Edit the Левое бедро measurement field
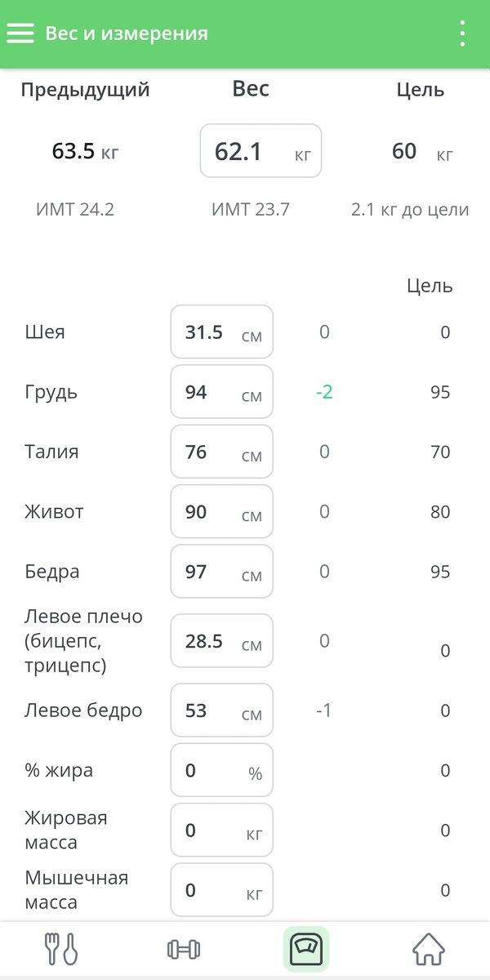Screen dimensions: 490x980 (220, 710)
